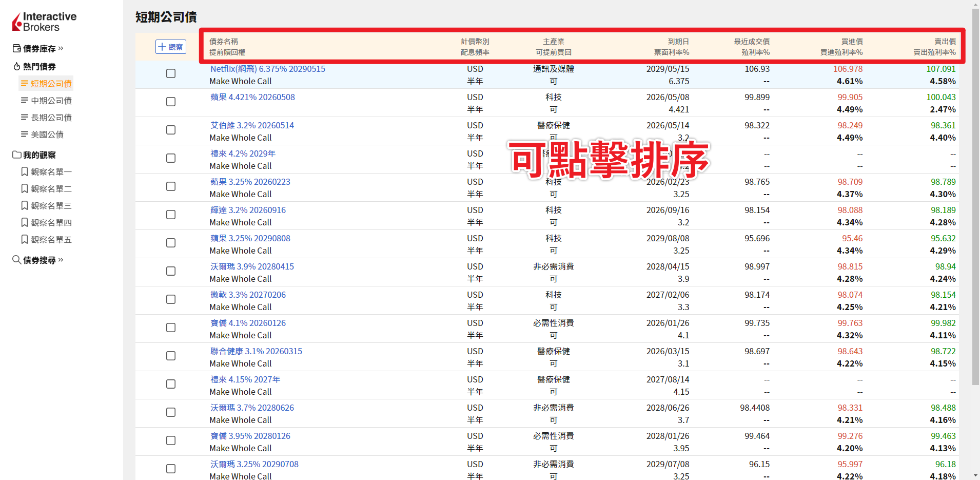Tick checkbox for 聯合健康 3.1% 20260315

(171, 356)
